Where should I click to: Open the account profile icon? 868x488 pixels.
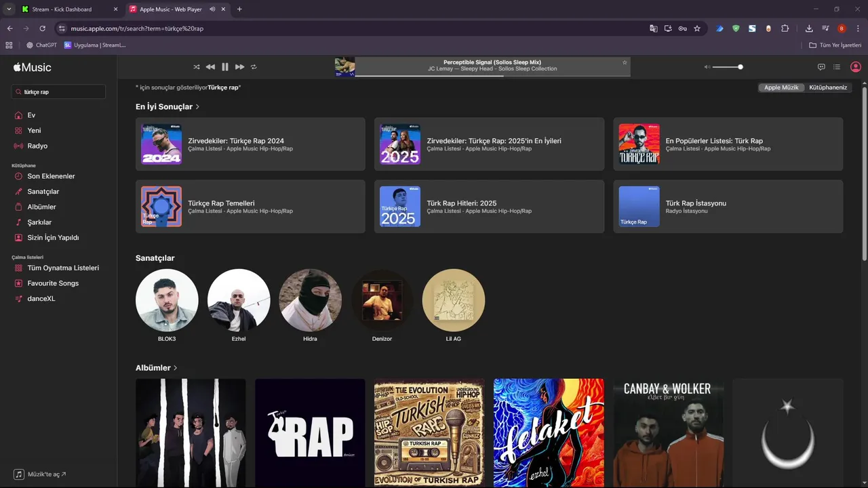(x=856, y=67)
